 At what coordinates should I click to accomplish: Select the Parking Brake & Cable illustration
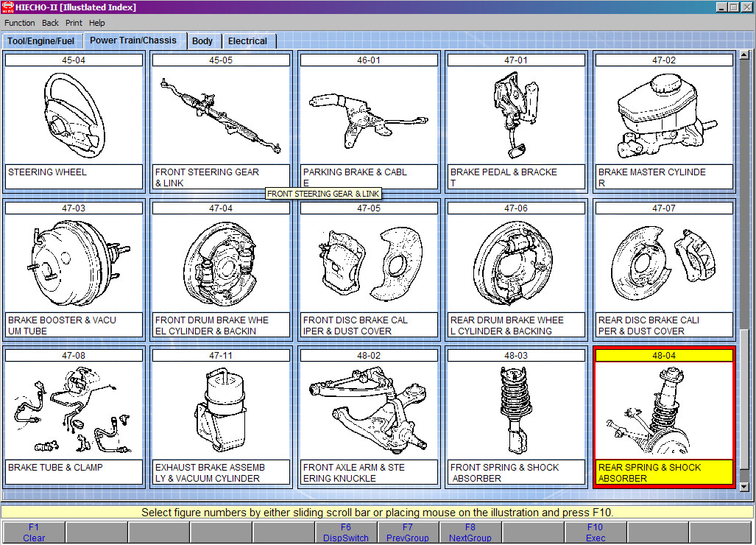point(369,114)
